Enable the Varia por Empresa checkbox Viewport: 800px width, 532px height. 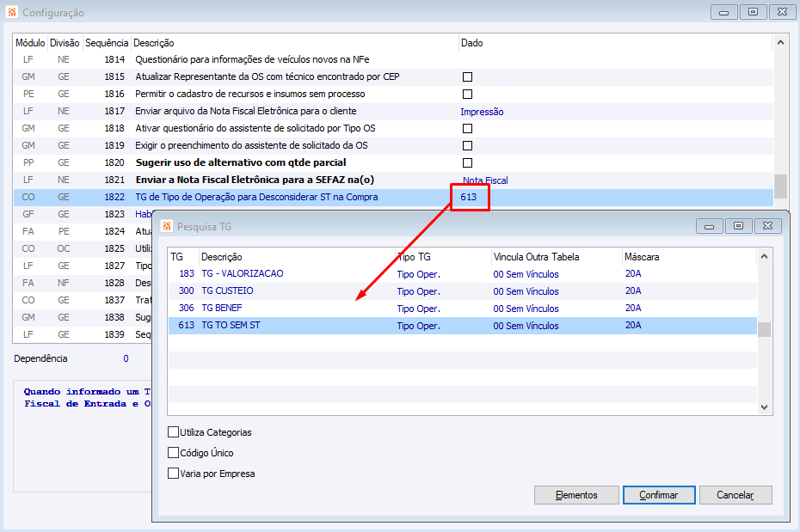coord(174,474)
